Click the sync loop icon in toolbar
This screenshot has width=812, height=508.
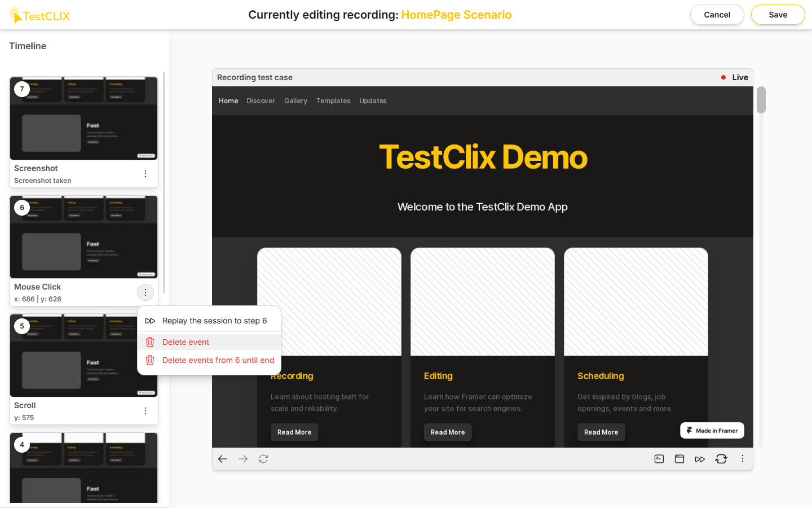[x=721, y=459]
